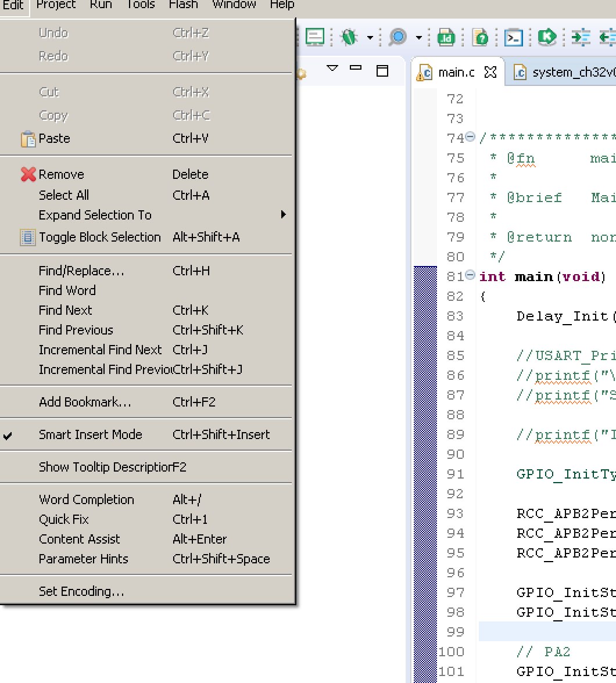Viewport: 616px width, 683px height.
Task: Switch to the system_ch32v0 tab
Action: 574,72
